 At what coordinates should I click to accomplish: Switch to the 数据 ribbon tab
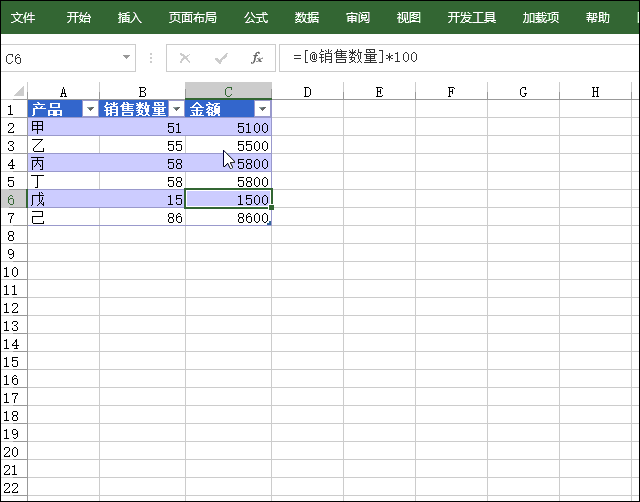307,18
